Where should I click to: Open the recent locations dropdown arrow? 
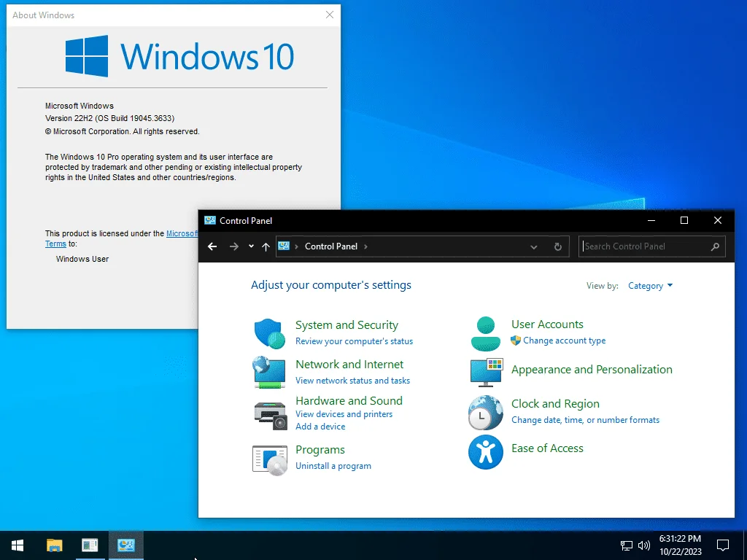pyautogui.click(x=251, y=246)
